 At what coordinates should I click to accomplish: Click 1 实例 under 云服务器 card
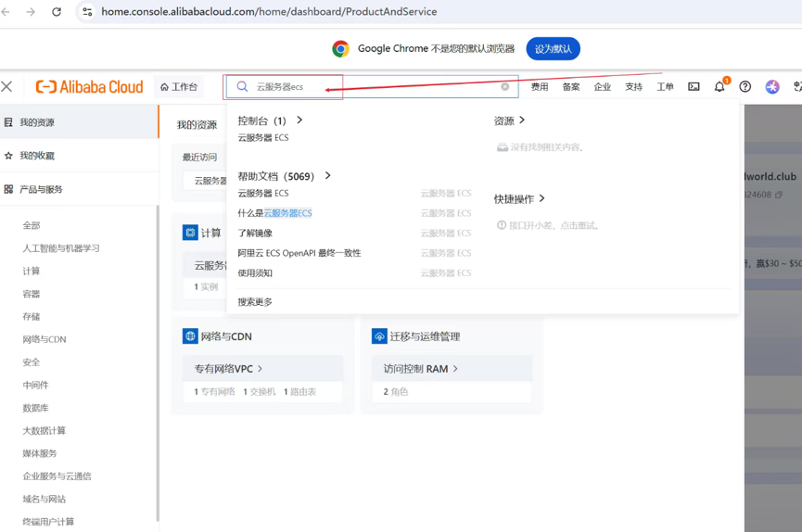click(x=206, y=287)
